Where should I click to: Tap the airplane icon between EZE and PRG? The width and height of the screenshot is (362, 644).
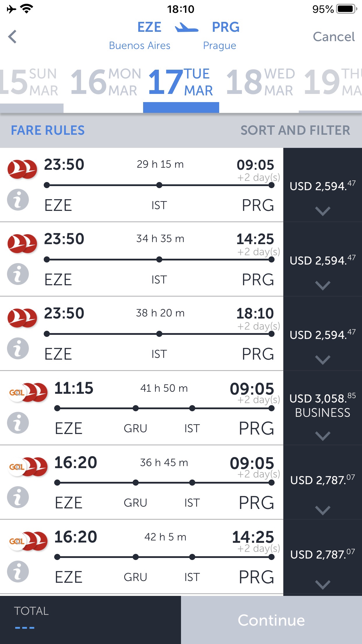pyautogui.click(x=187, y=28)
